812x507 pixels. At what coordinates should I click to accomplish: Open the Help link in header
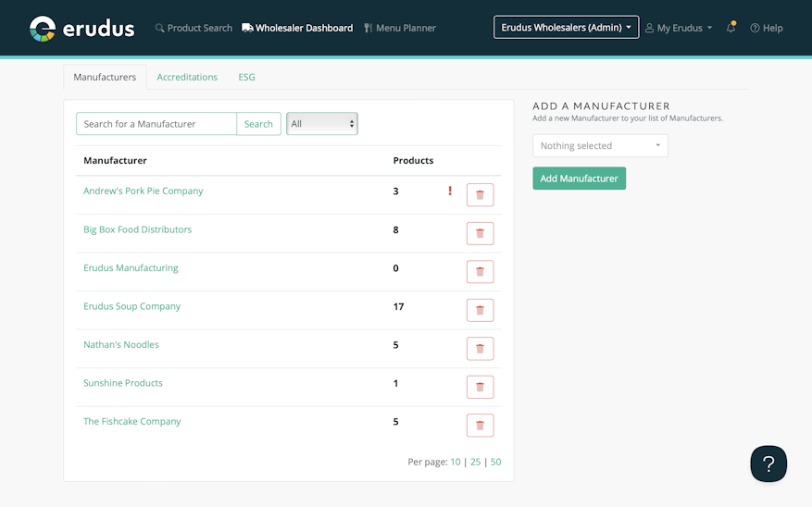pyautogui.click(x=767, y=28)
